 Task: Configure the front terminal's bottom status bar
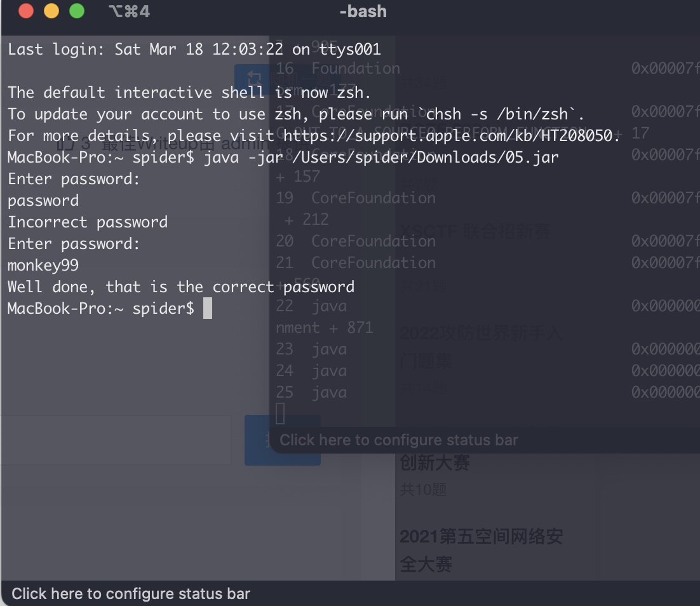(x=131, y=594)
